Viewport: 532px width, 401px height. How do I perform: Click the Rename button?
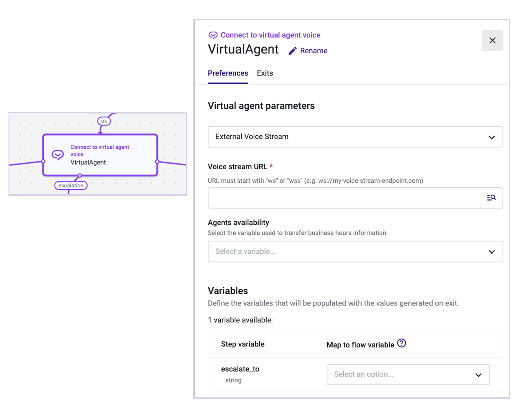313,50
